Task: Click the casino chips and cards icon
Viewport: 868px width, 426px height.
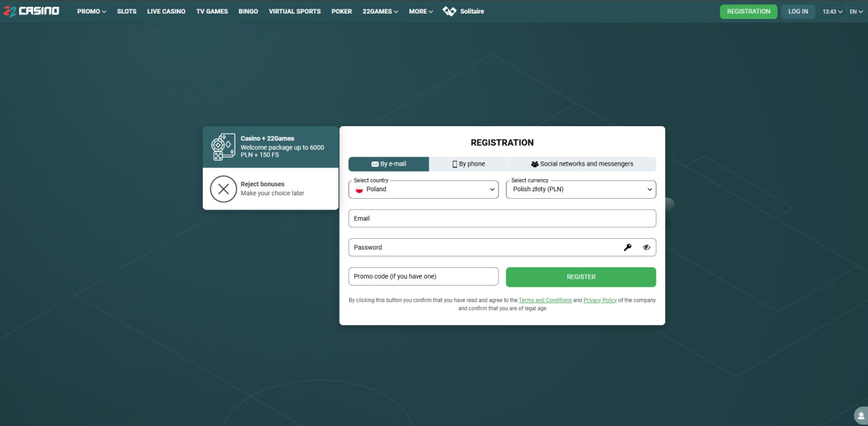Action: [x=223, y=147]
